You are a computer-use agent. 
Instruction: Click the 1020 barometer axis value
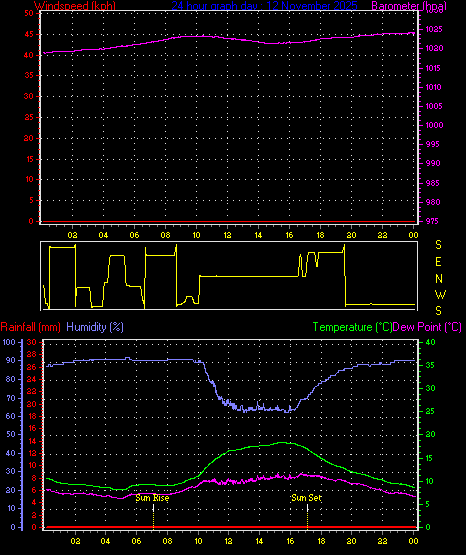(x=433, y=48)
